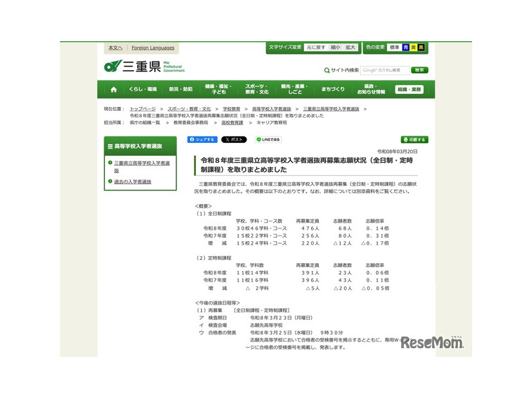Restore the standard color scheme (標準)
Image resolution: width=532 pixels, height=399 pixels.
coord(395,46)
